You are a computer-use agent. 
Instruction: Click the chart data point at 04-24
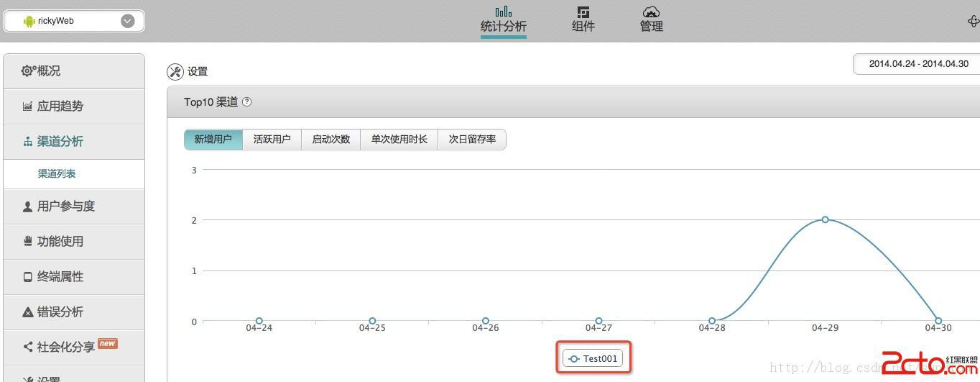coord(259,321)
